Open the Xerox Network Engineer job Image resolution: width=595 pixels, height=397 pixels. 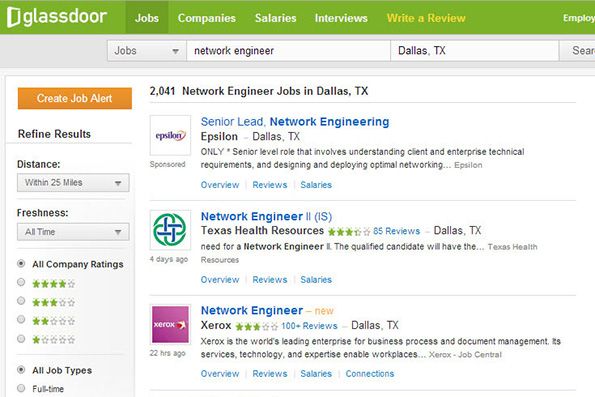[252, 310]
